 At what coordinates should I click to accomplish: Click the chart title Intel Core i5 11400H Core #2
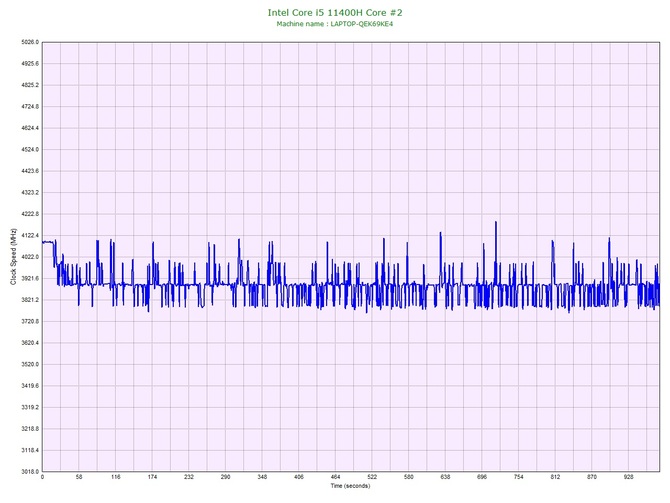(335, 12)
